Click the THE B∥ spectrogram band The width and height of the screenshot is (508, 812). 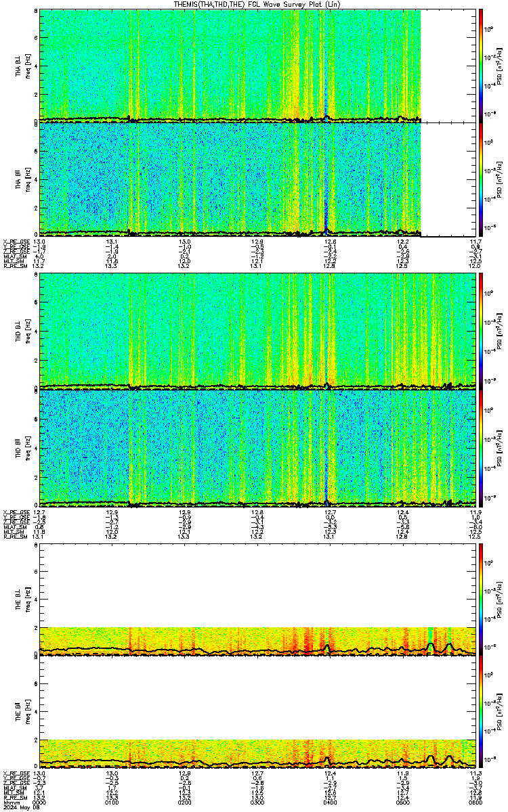click(x=257, y=753)
